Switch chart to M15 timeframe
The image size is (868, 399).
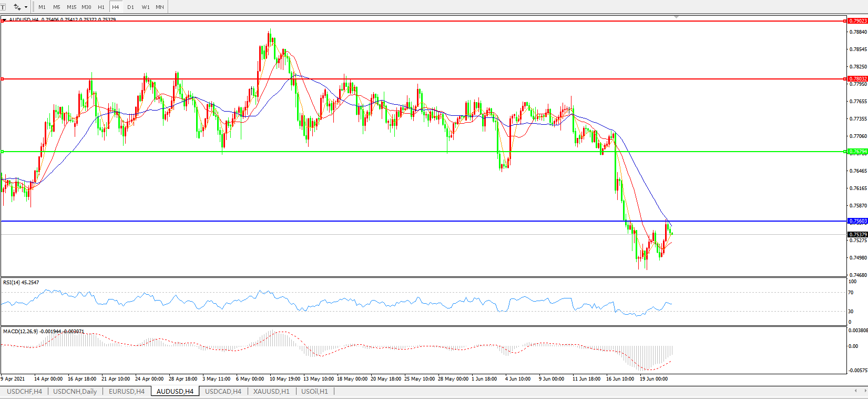pos(72,7)
